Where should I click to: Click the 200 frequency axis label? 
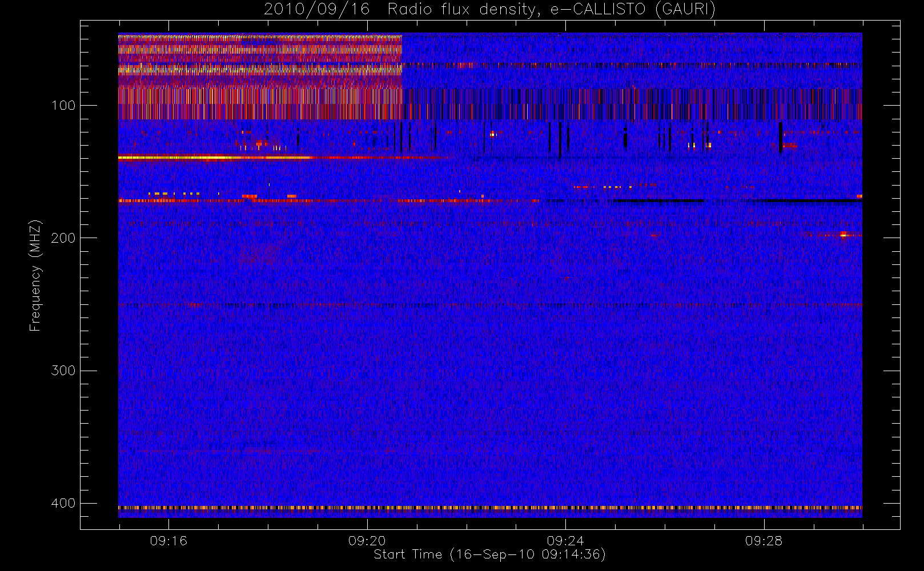coord(63,238)
